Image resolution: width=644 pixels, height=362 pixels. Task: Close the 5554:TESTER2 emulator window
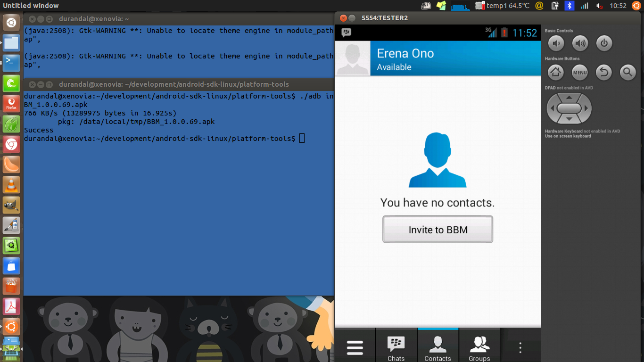point(343,18)
